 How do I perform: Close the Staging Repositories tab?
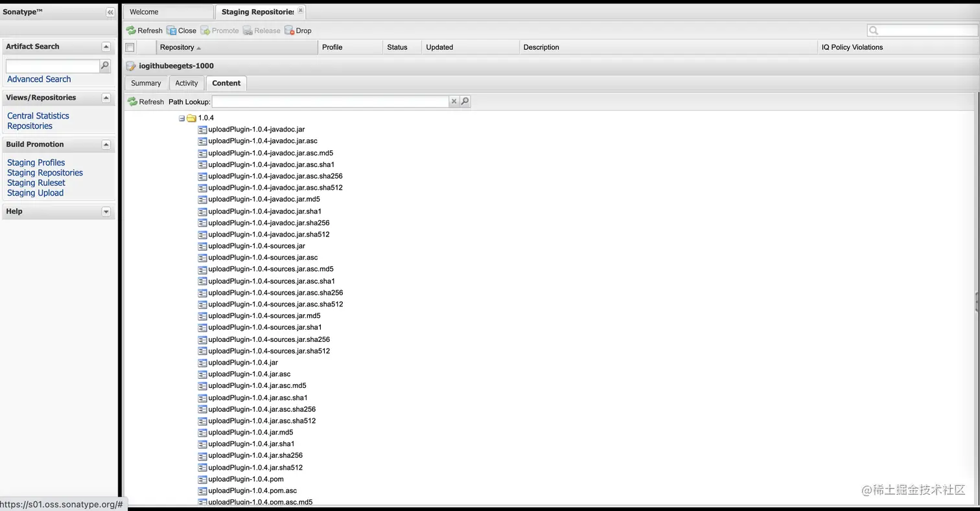click(x=300, y=11)
